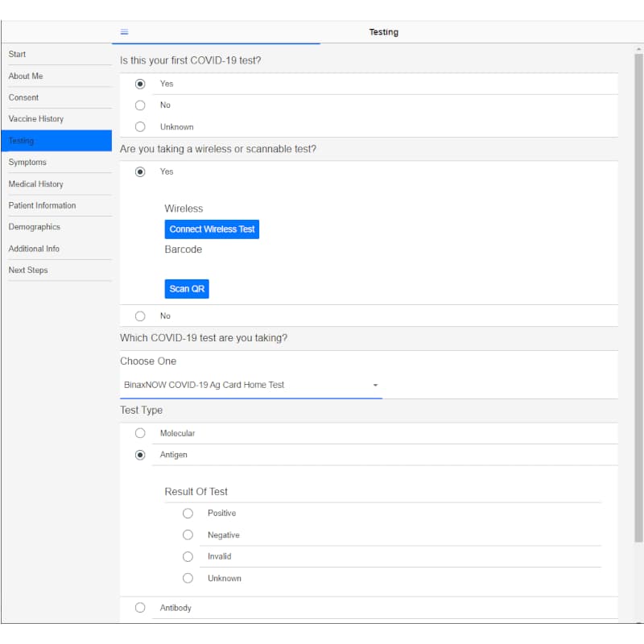Choose 'No' for wireless or scannable test
This screenshot has width=644, height=644.
coord(140,316)
